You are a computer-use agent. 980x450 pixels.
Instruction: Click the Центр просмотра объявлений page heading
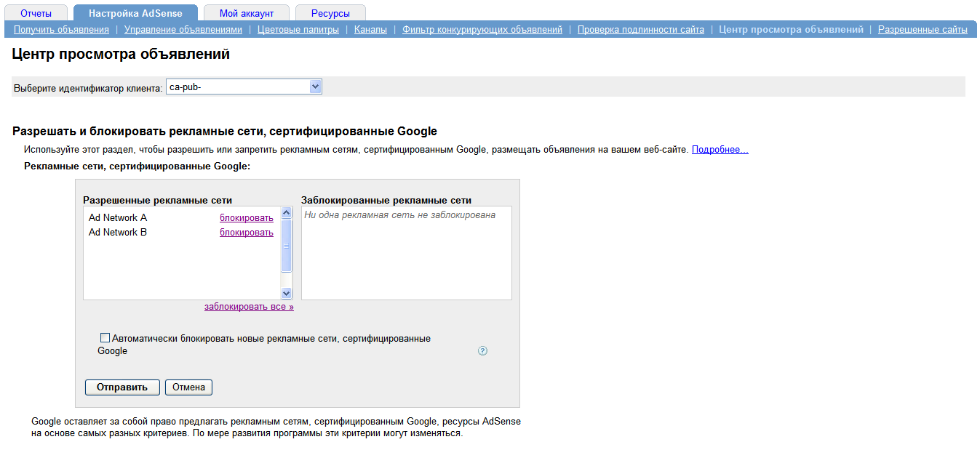click(121, 55)
